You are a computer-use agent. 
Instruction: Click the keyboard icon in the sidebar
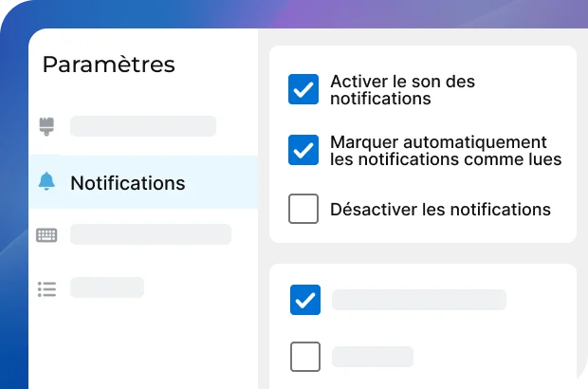[46, 234]
